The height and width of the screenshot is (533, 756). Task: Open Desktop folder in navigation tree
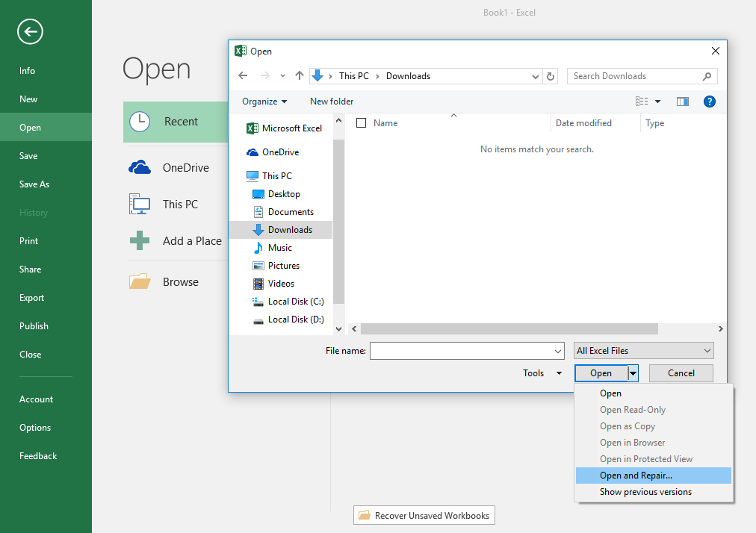pos(276,194)
